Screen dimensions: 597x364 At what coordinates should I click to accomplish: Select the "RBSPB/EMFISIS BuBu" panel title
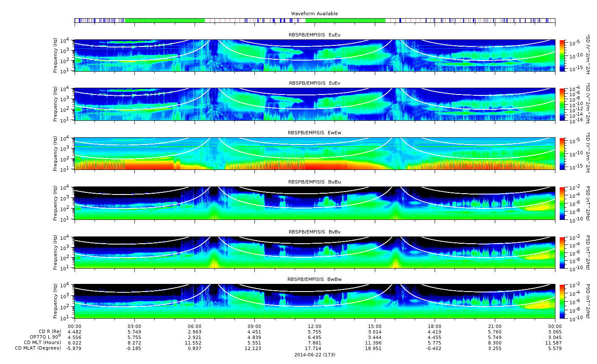[x=314, y=182]
